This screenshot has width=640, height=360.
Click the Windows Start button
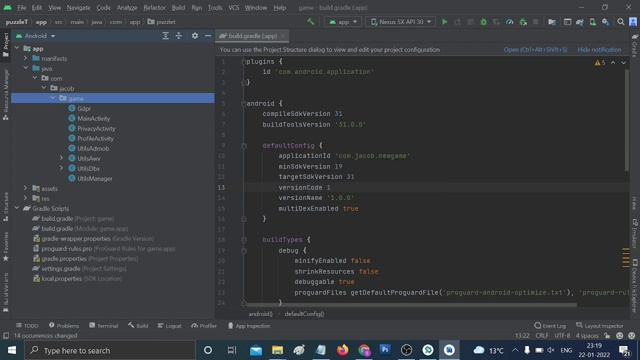click(12, 350)
